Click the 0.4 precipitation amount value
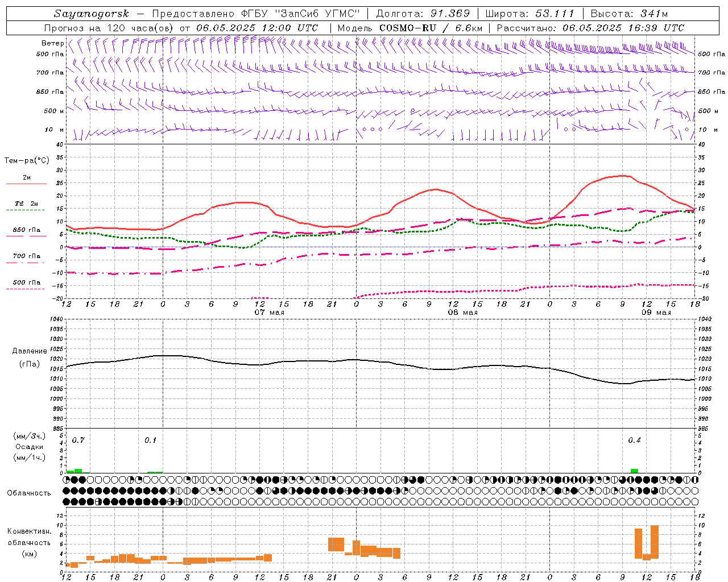This screenshot has width=728, height=582. [634, 440]
